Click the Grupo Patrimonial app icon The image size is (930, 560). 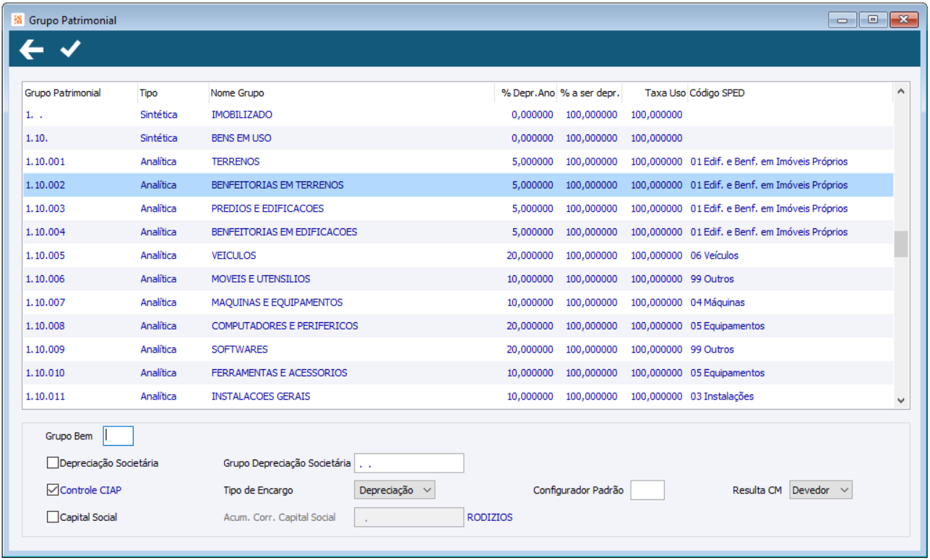(x=18, y=20)
